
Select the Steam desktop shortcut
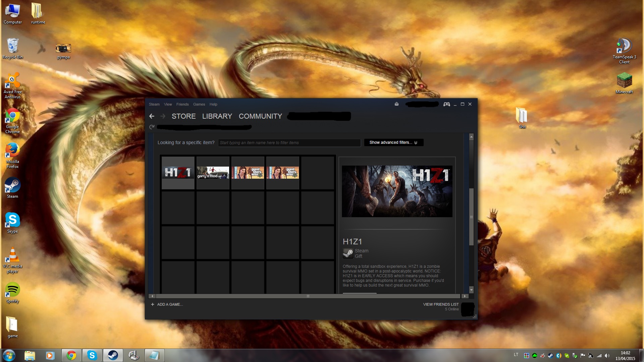tap(13, 188)
